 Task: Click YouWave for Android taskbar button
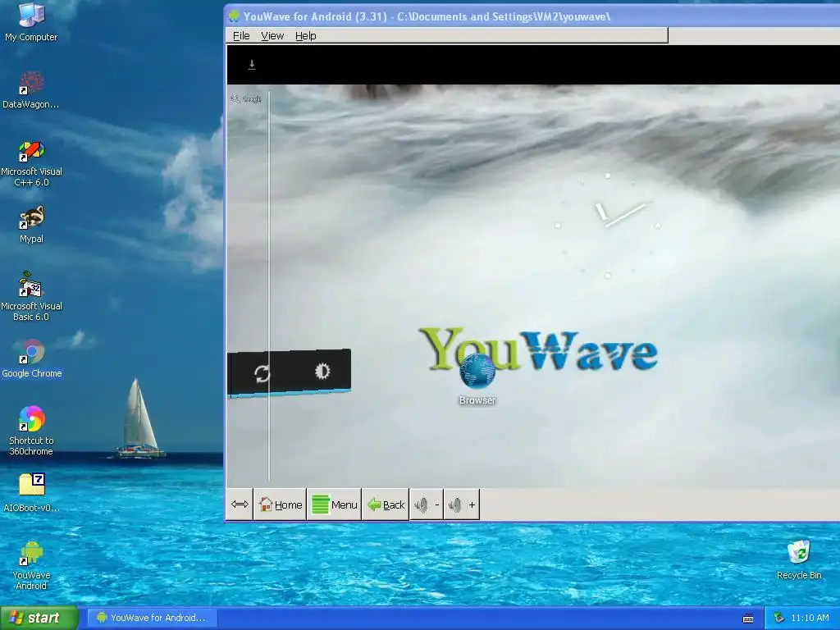(x=153, y=618)
